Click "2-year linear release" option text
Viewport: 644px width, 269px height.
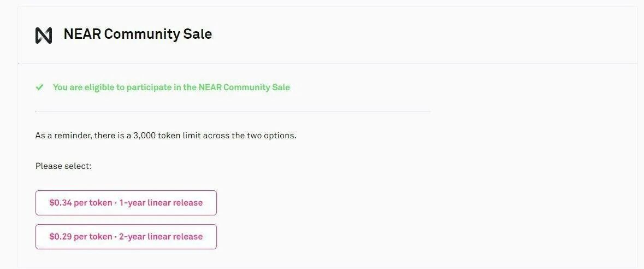click(161, 237)
